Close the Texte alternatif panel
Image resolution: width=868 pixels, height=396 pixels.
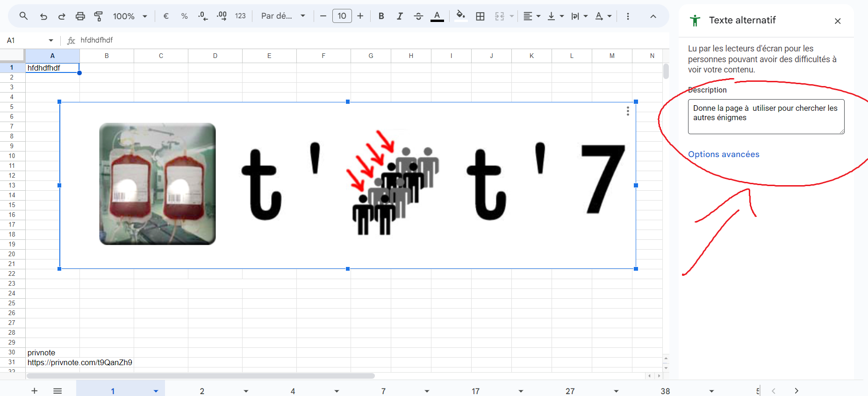pos(838,21)
